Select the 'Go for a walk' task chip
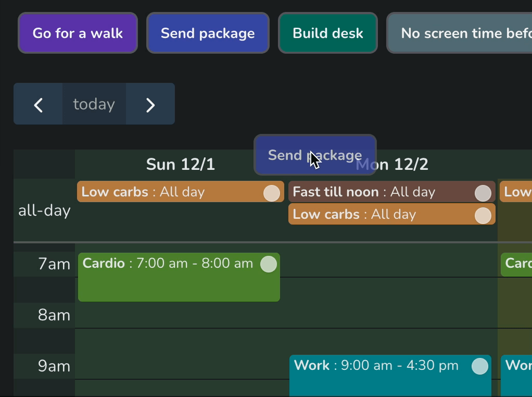 click(x=78, y=33)
